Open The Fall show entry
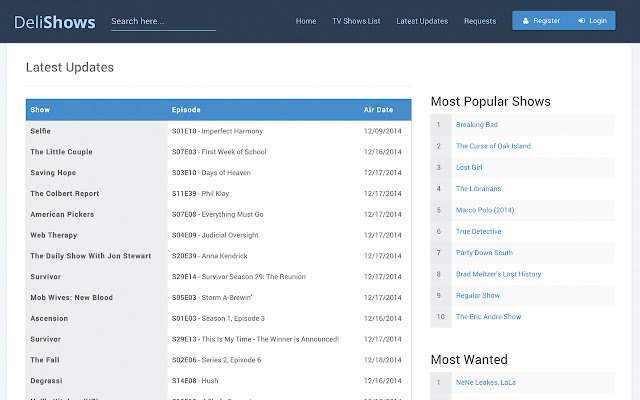Screen dimensions: 640x400 tap(45, 360)
